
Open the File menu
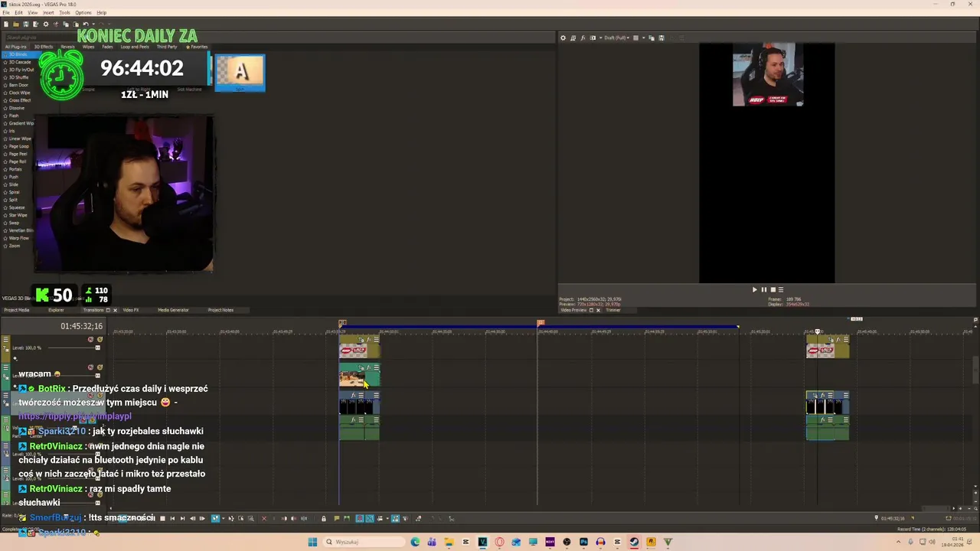click(x=6, y=12)
